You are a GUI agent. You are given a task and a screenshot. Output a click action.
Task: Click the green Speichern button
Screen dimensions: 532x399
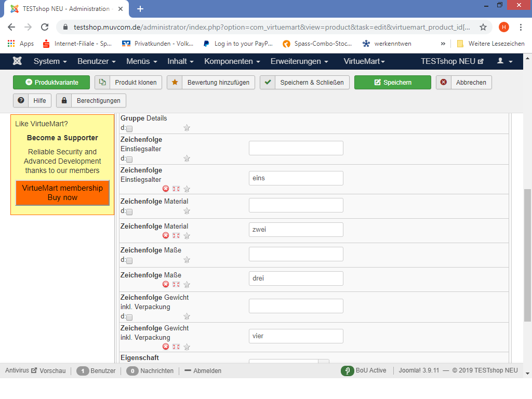[x=392, y=83]
